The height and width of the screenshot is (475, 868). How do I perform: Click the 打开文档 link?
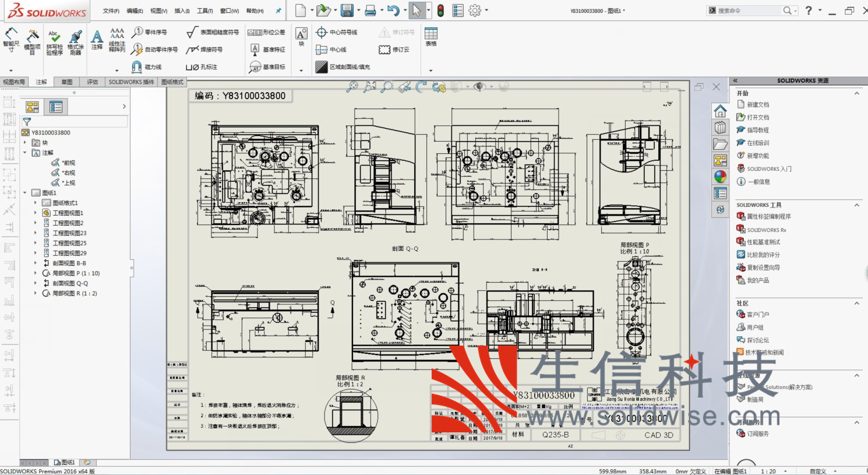[758, 118]
